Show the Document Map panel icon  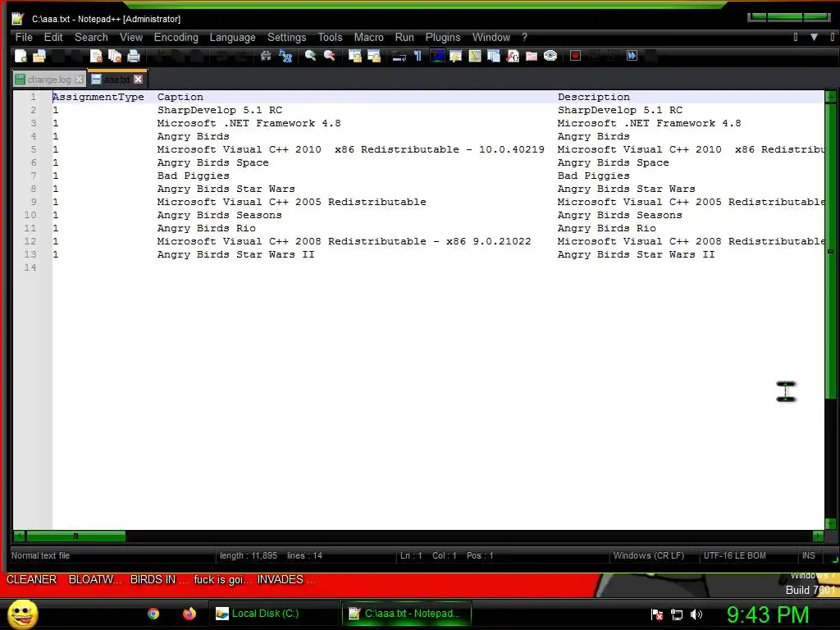point(475,56)
